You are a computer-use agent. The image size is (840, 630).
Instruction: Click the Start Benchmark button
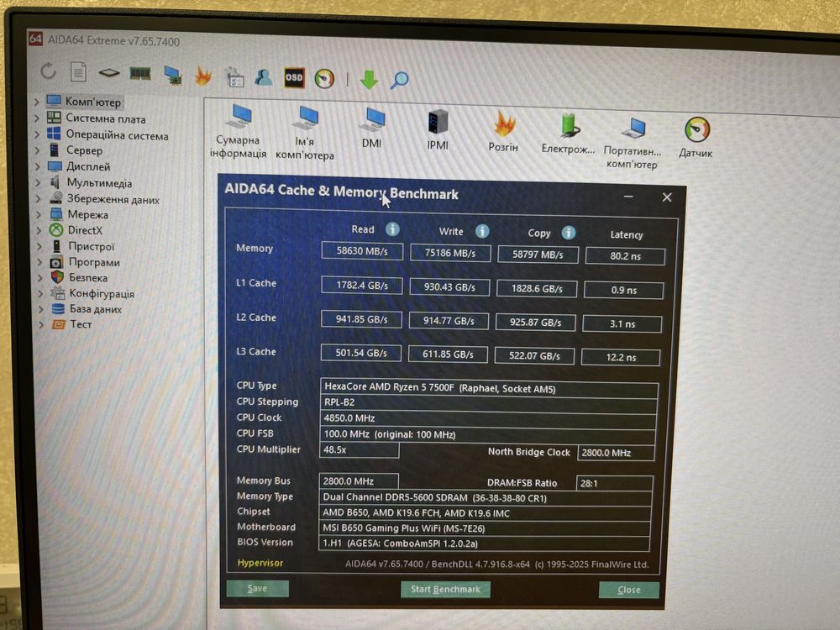click(x=445, y=590)
